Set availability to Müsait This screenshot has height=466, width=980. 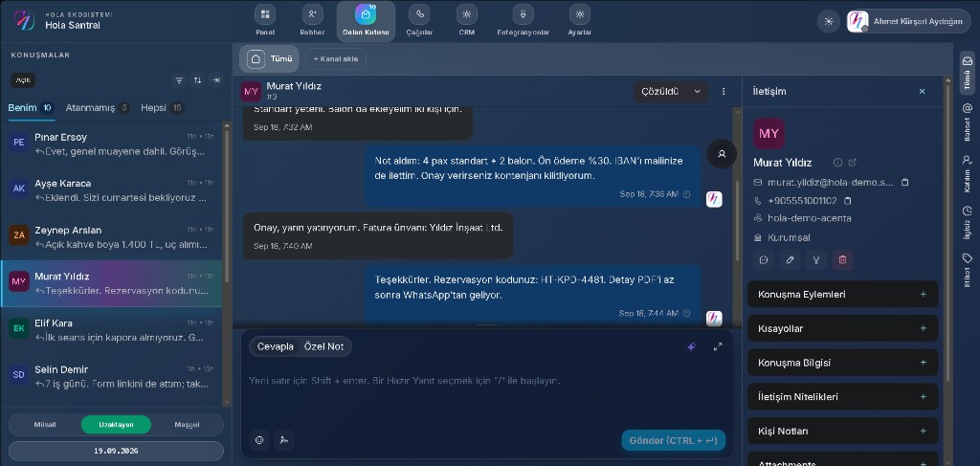coord(45,425)
